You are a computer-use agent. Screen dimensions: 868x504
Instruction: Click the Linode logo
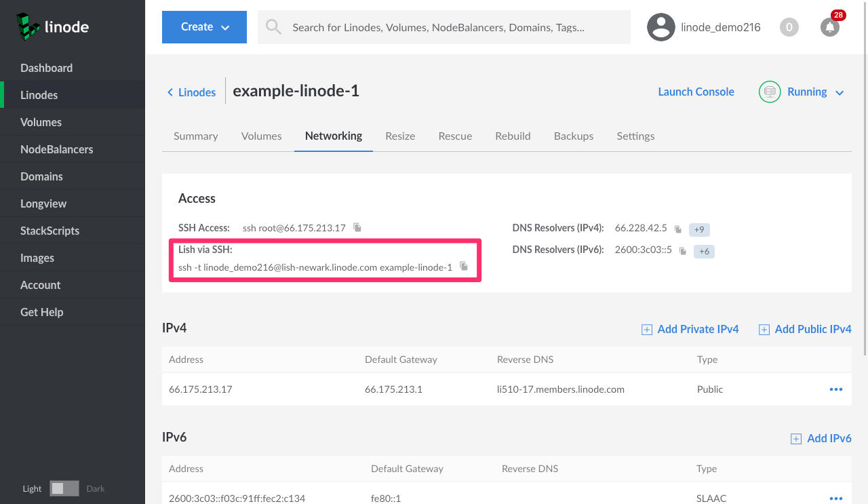53,27
